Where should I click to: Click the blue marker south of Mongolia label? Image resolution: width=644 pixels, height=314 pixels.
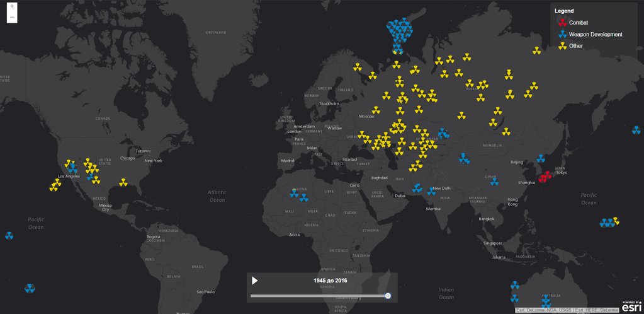click(x=464, y=158)
